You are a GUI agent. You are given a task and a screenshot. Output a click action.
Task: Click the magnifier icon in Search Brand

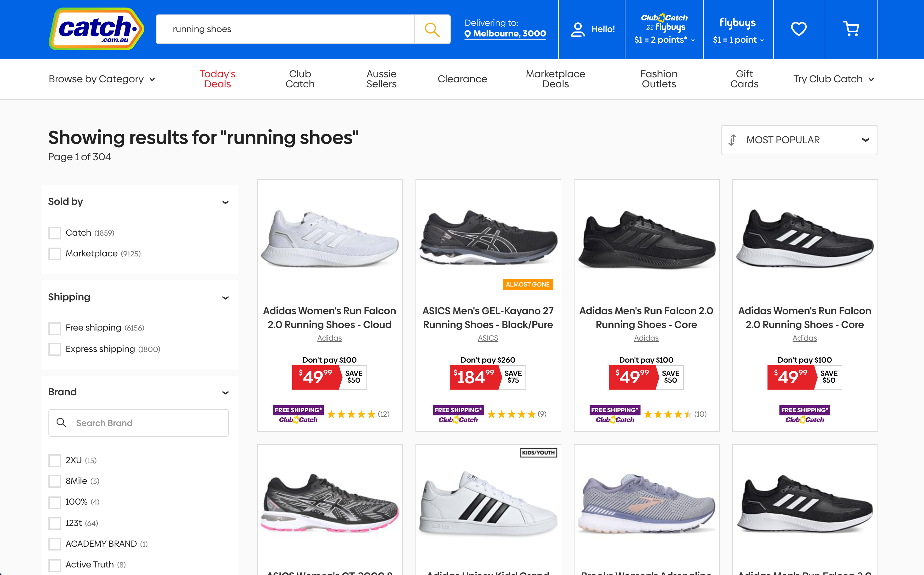tap(61, 423)
